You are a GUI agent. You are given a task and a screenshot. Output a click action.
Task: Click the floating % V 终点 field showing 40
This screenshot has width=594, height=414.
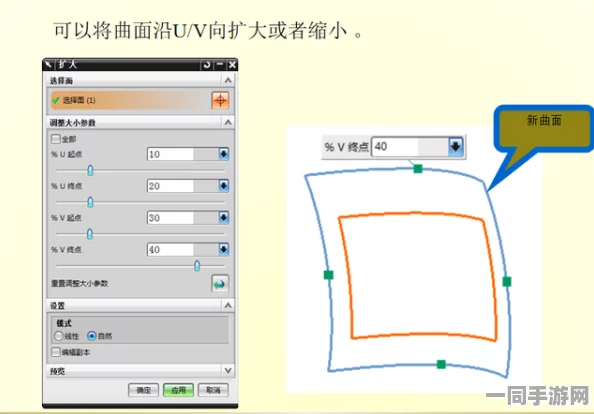pyautogui.click(x=410, y=147)
